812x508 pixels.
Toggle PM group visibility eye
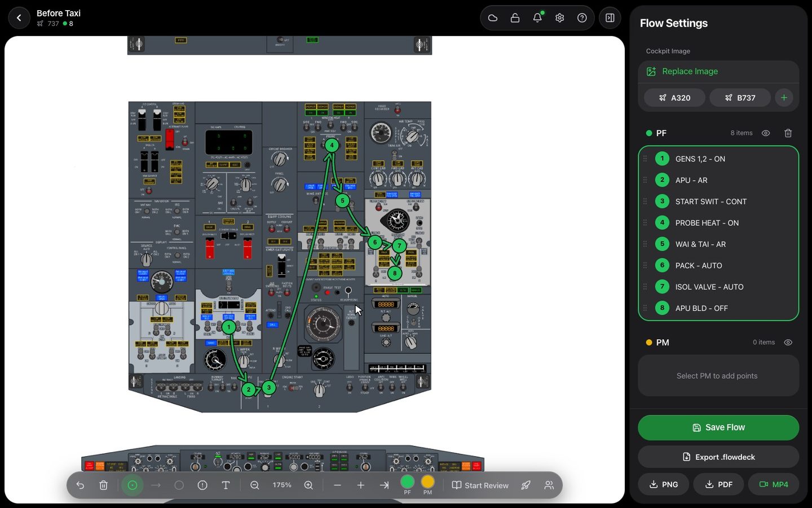[788, 343]
